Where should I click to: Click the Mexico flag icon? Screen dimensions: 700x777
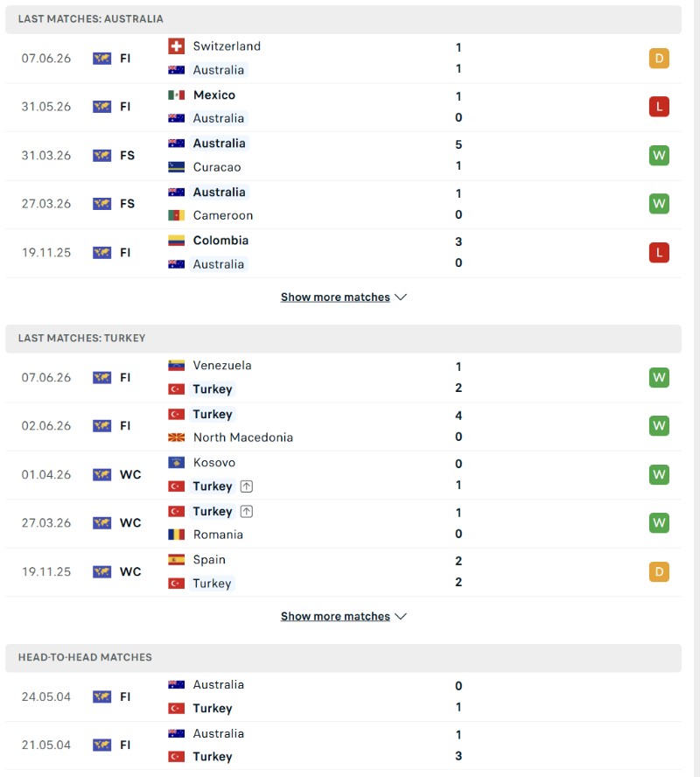[x=177, y=94]
